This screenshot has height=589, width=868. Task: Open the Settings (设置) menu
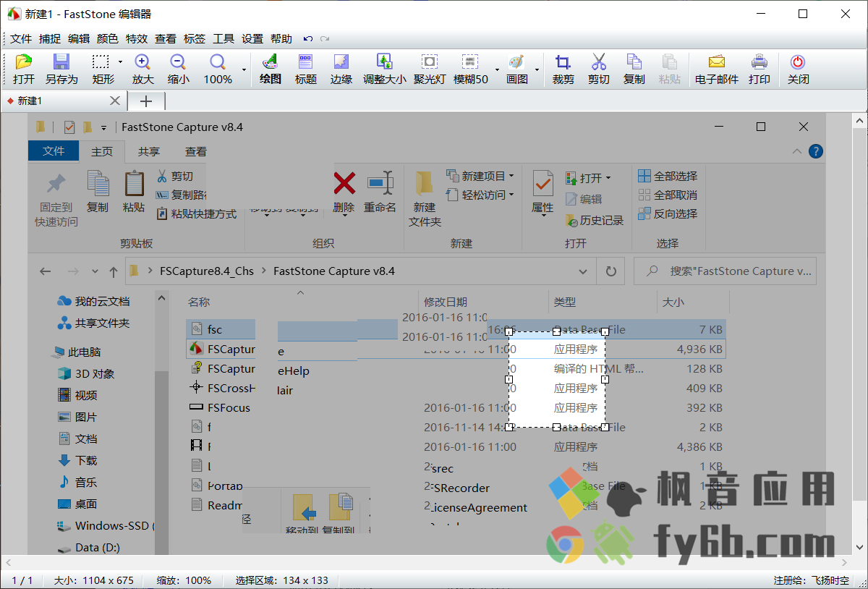tap(252, 39)
